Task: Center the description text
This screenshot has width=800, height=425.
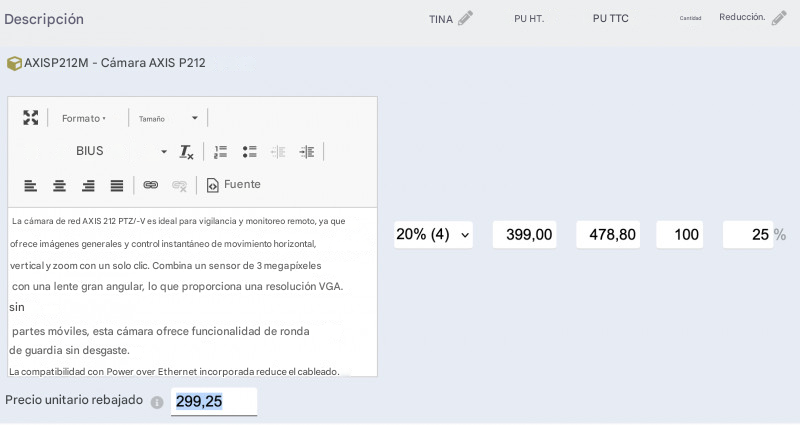Action: point(60,185)
